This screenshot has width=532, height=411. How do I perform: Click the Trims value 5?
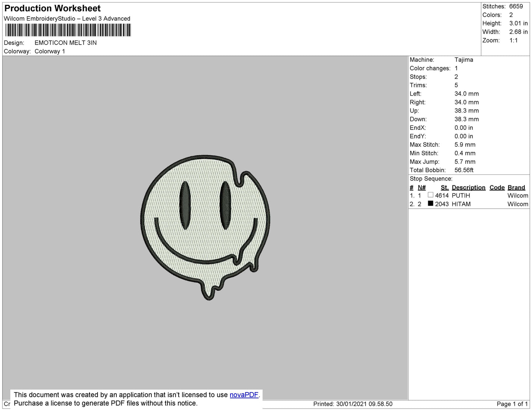point(456,85)
